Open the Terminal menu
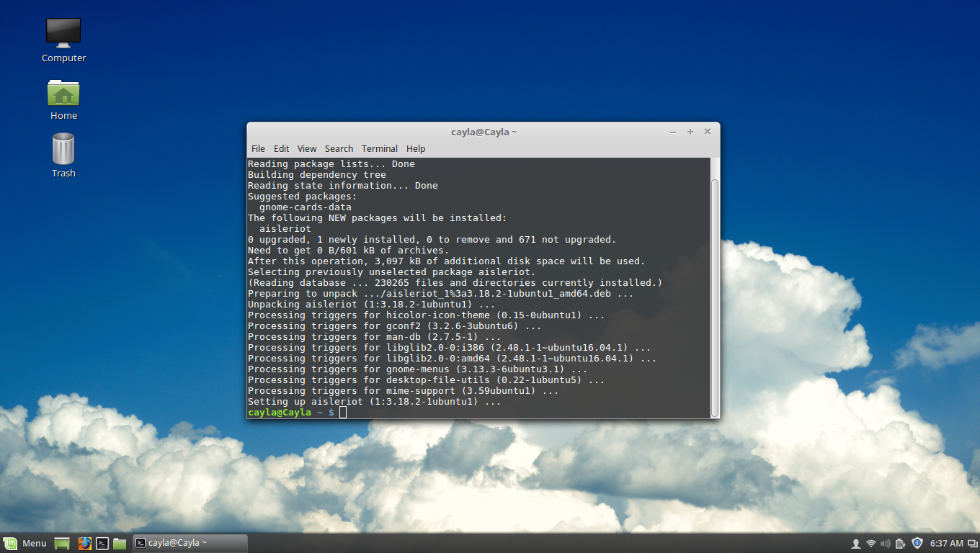 (380, 148)
